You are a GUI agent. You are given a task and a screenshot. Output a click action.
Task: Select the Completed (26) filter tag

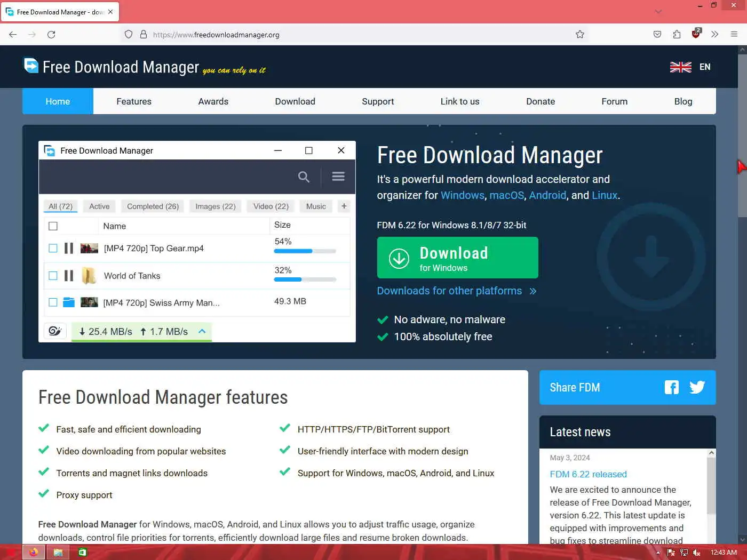tap(153, 206)
